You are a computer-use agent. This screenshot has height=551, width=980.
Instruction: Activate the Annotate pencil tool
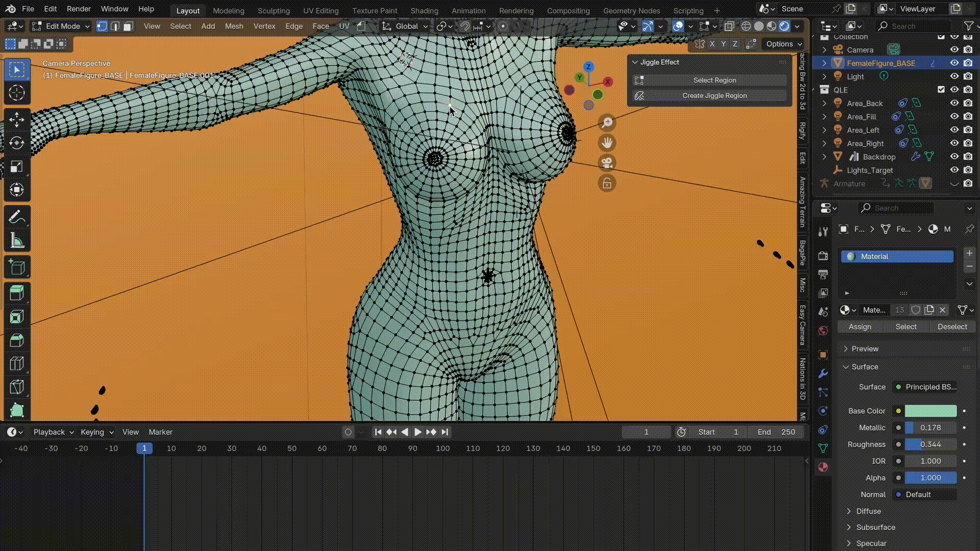pos(16,217)
